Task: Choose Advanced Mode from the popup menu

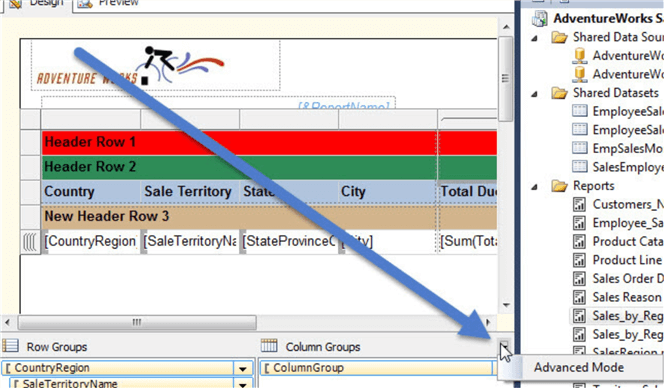Action: coord(578,367)
